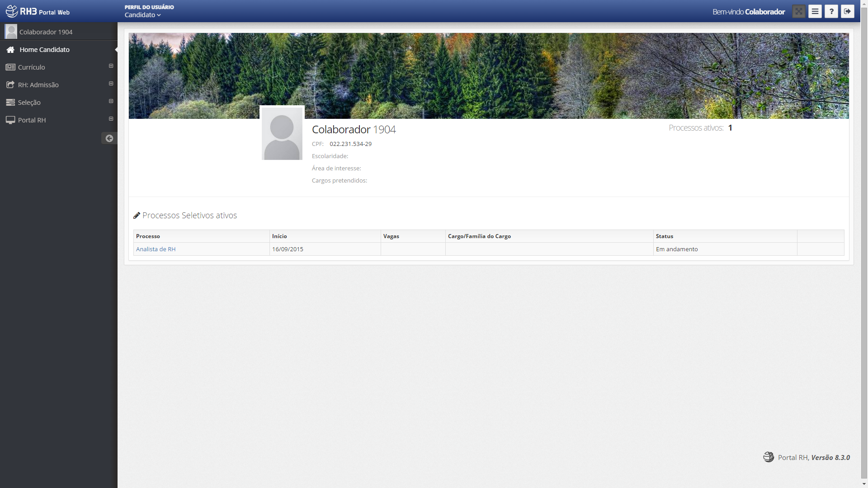Collapse sidebar with the arrow icon
The width and height of the screenshot is (868, 488).
tap(109, 138)
